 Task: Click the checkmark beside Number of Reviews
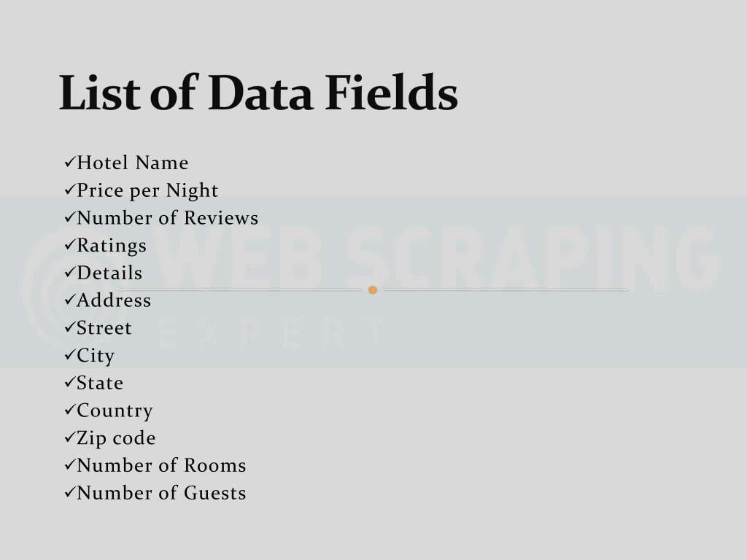pos(70,217)
